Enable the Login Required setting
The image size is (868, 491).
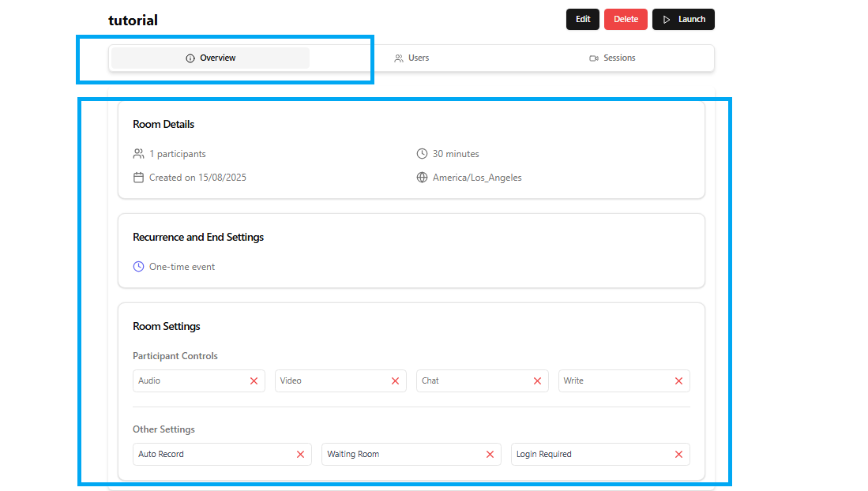click(x=678, y=454)
